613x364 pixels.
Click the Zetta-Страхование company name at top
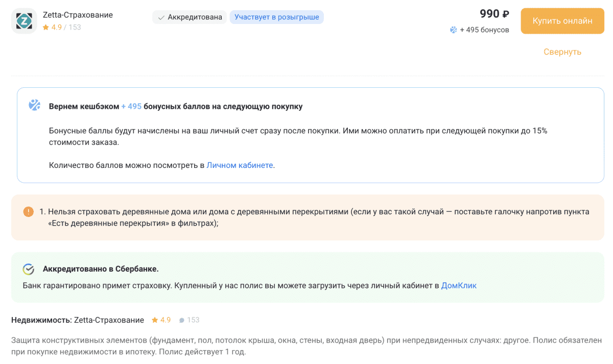coord(78,15)
